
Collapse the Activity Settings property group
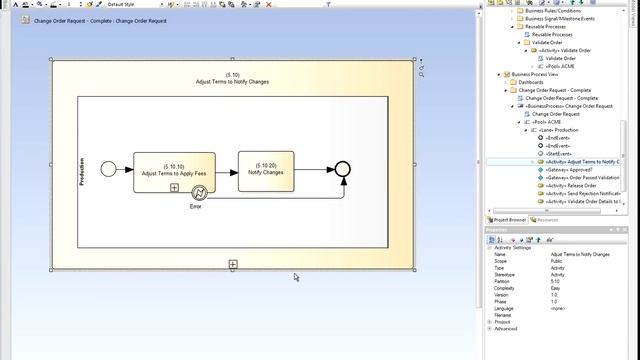click(x=489, y=248)
